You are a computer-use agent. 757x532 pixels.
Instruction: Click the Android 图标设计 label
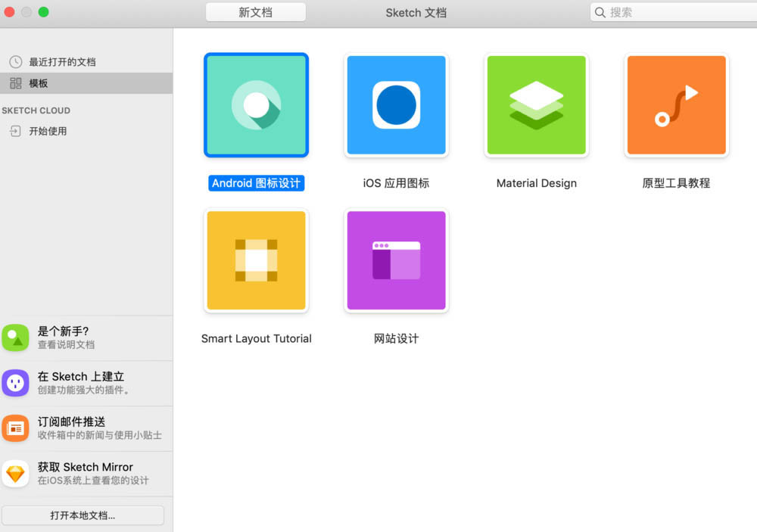pyautogui.click(x=256, y=183)
